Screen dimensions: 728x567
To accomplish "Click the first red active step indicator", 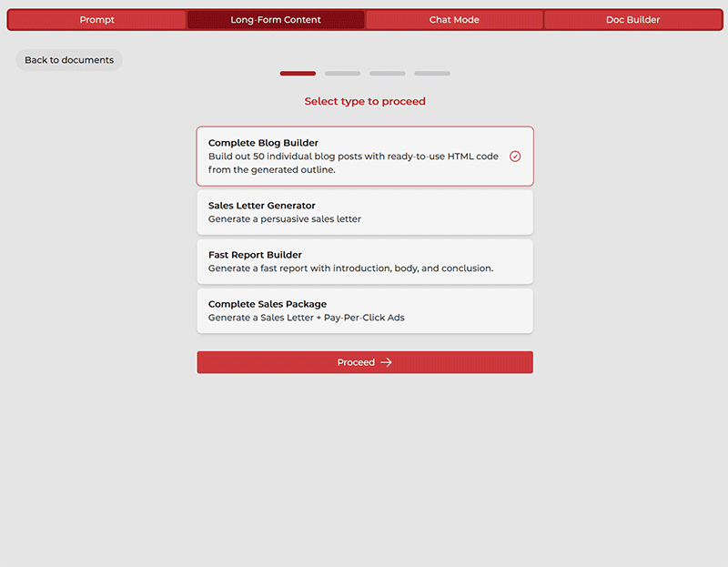I will [298, 73].
